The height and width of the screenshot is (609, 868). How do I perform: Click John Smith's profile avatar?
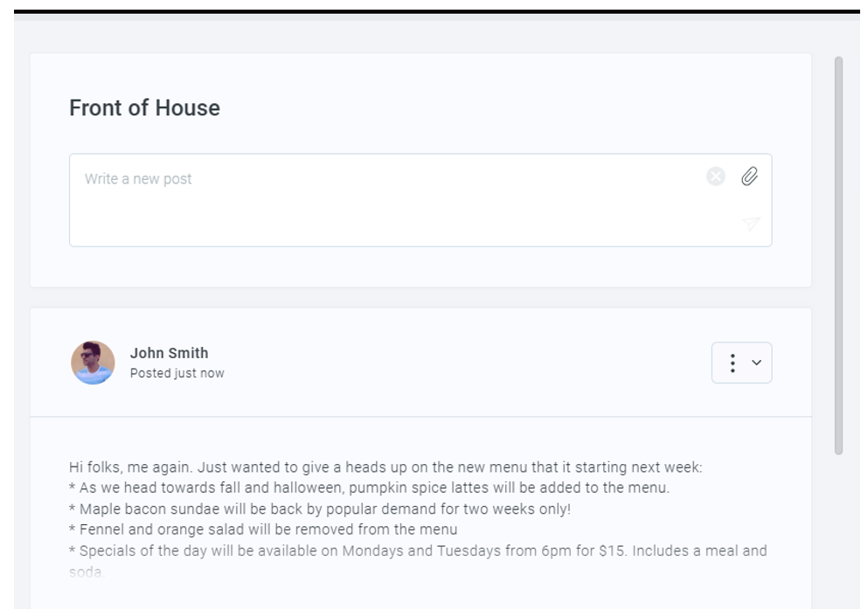93,363
